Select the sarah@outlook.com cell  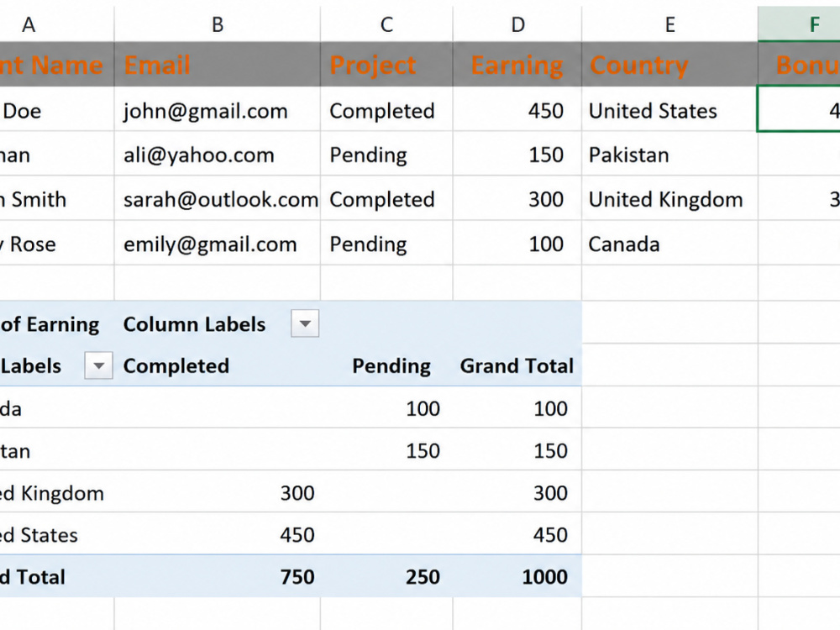point(218,199)
